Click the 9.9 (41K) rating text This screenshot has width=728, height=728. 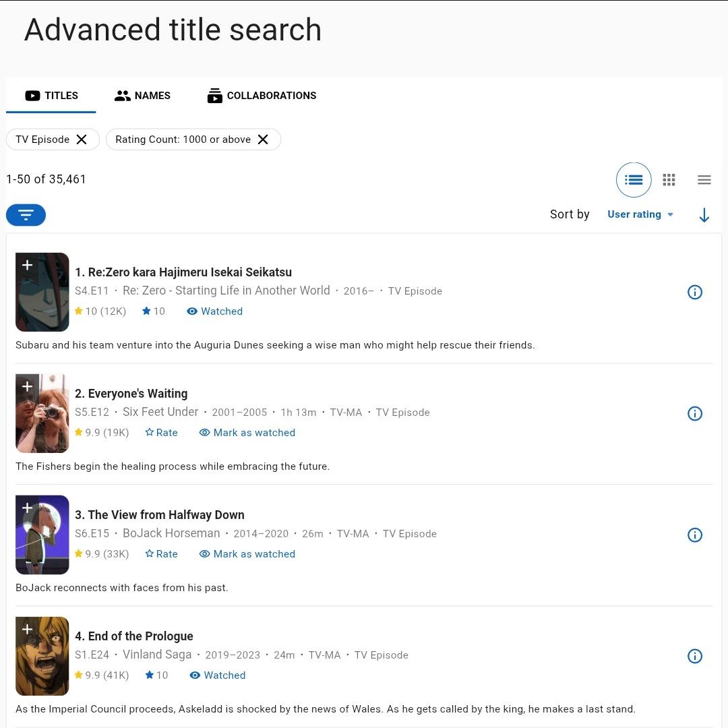102,675
